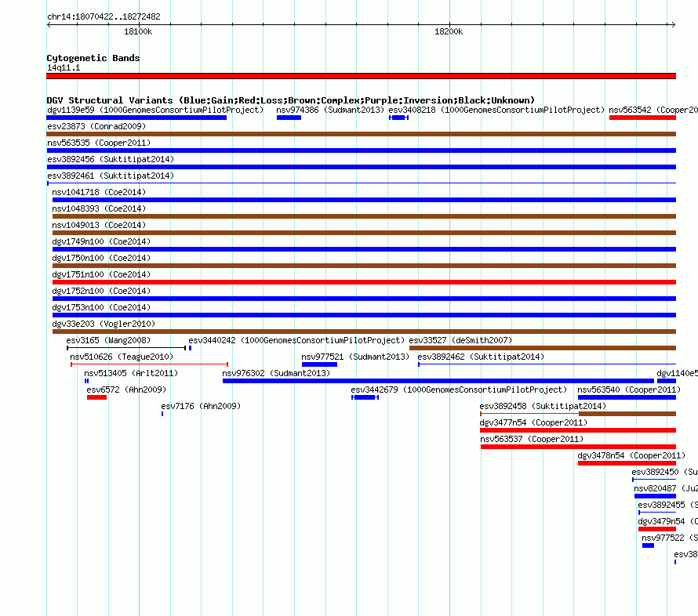Image resolution: width=698 pixels, height=616 pixels.
Task: Click the Cytogenetic Bands track title
Action: [93, 58]
